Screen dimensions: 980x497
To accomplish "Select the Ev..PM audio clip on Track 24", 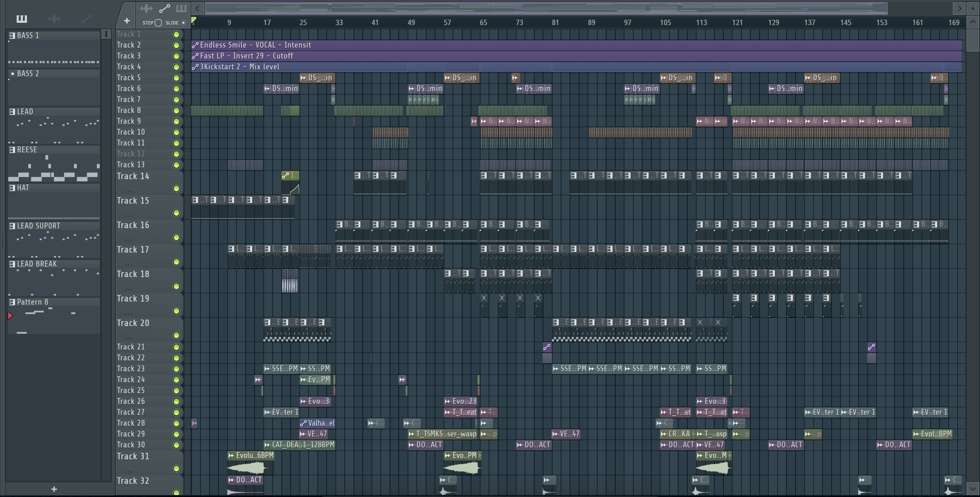I will pos(315,379).
